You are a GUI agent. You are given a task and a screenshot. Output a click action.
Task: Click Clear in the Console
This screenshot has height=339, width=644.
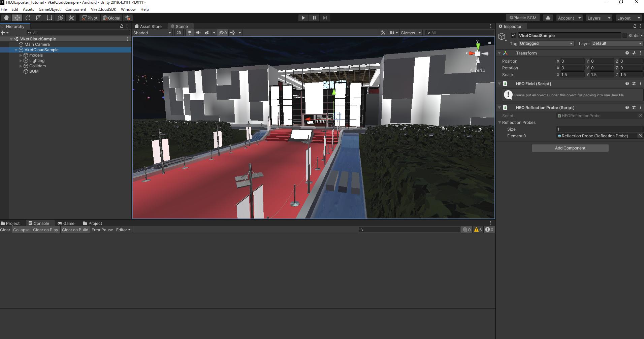coord(5,230)
